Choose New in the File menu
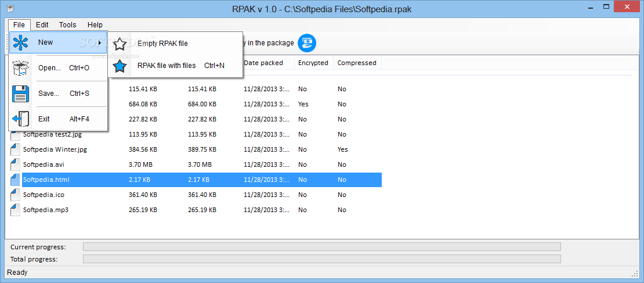Image resolution: width=644 pixels, height=283 pixels. 58,42
